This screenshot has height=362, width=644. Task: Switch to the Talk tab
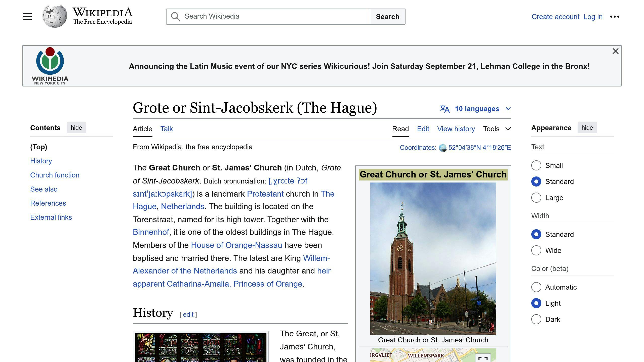[167, 129]
